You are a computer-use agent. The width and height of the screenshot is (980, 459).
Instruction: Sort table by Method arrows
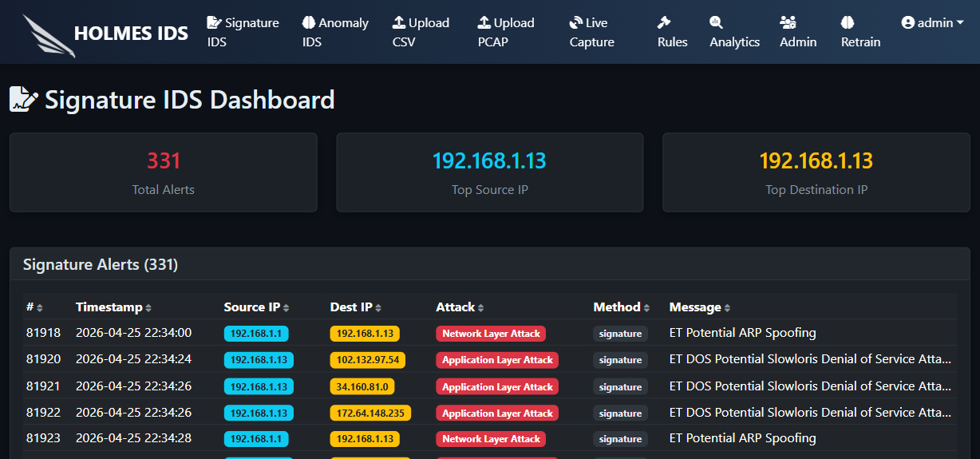[646, 308]
